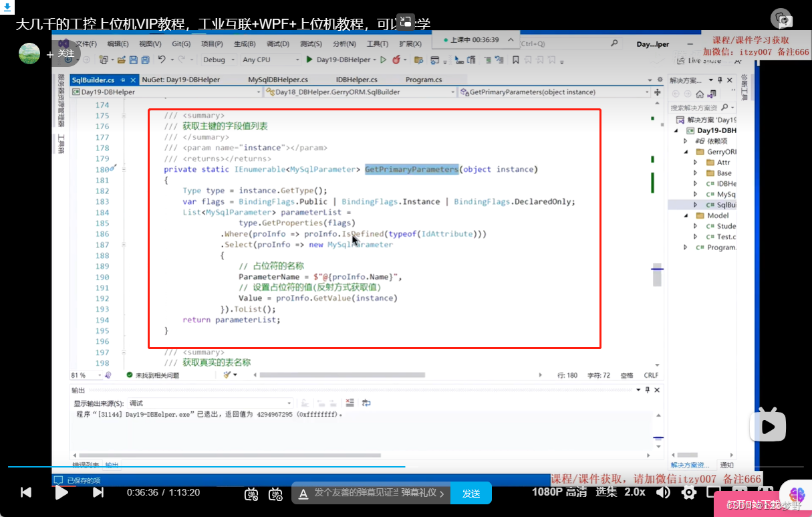
Task: Click the uploader avatar thumbnail
Action: coord(29,54)
